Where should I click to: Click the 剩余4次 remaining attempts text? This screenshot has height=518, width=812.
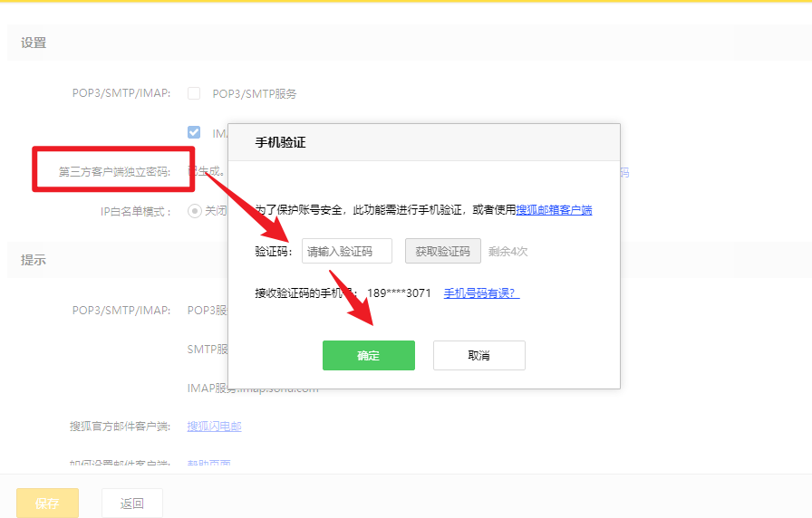(x=507, y=252)
